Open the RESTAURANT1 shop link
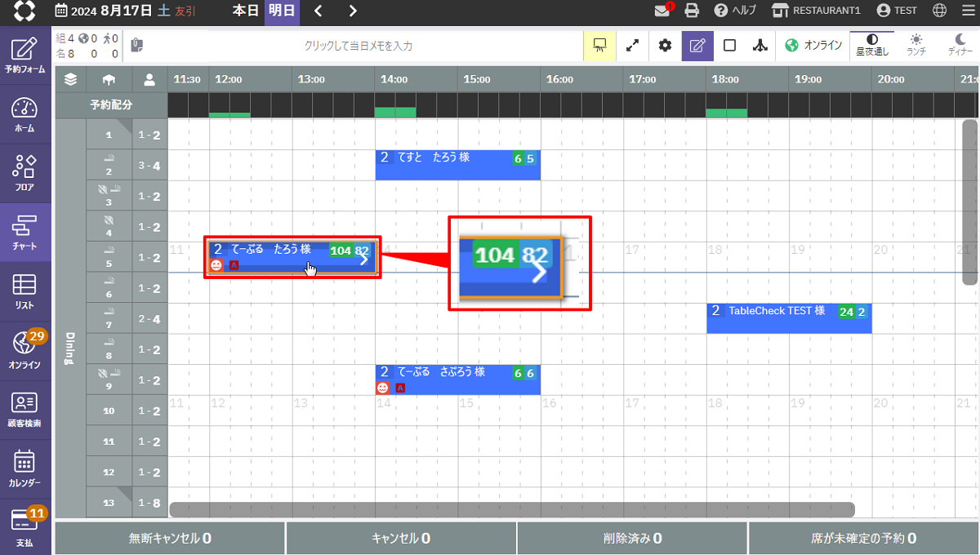 click(816, 11)
